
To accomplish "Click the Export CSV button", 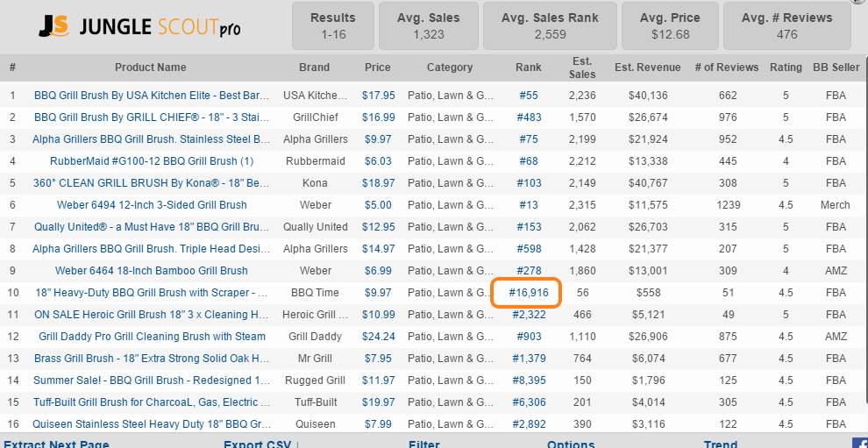I will point(258,444).
